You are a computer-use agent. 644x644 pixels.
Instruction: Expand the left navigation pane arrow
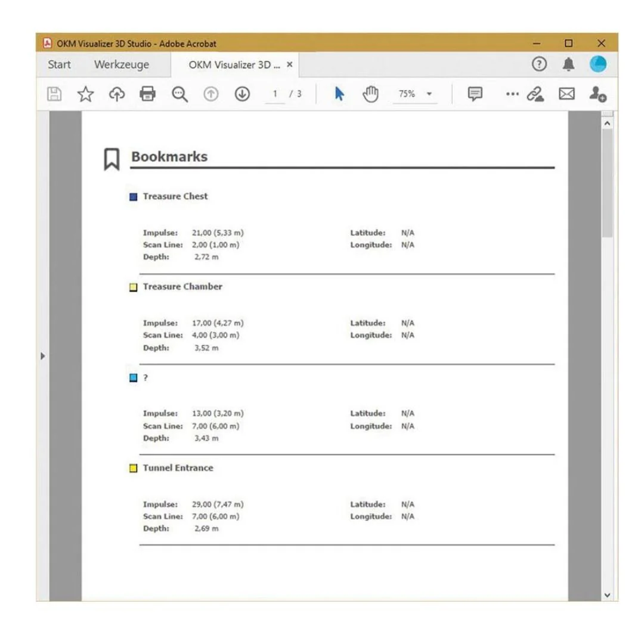(x=43, y=355)
